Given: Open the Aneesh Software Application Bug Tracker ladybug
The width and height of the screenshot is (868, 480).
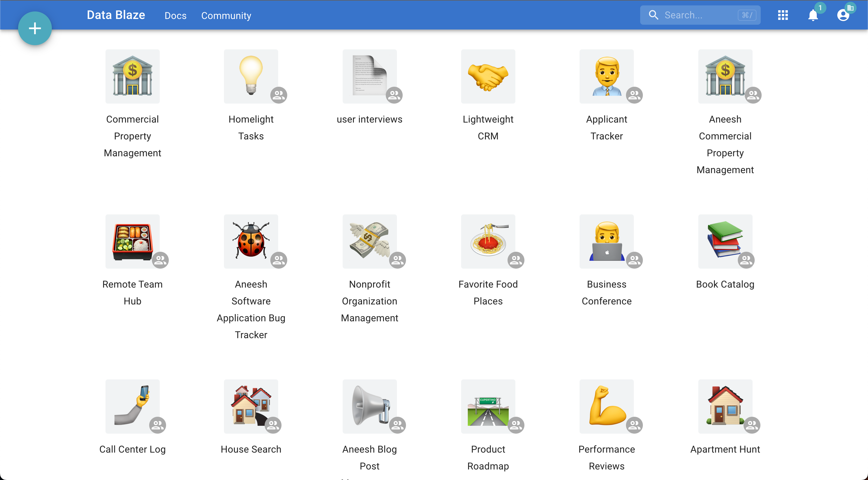Looking at the screenshot, I should click(251, 241).
